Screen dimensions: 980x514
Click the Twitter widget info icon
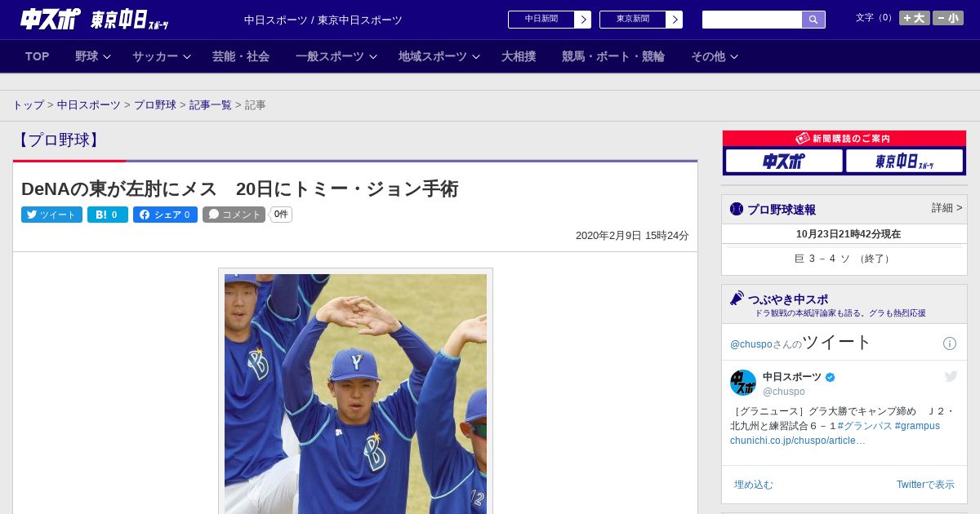950,343
